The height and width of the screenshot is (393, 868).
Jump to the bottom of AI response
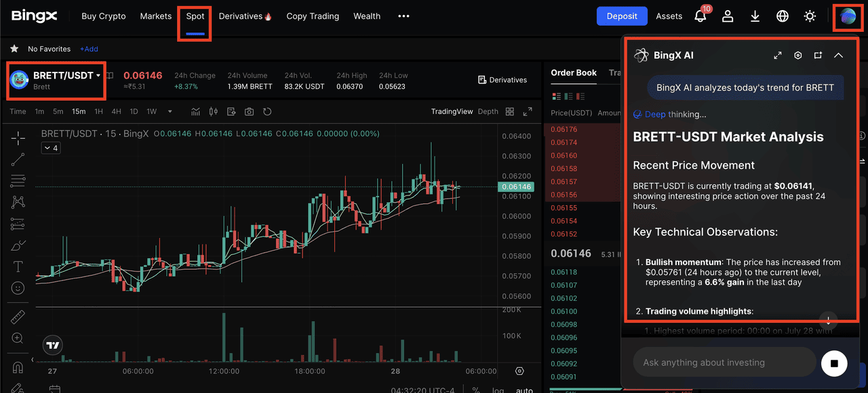point(829,320)
